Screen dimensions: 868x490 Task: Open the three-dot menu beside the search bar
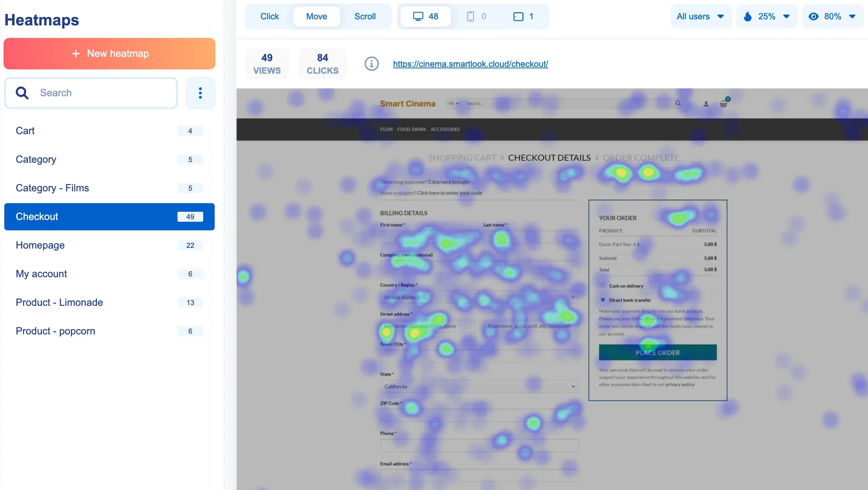200,93
